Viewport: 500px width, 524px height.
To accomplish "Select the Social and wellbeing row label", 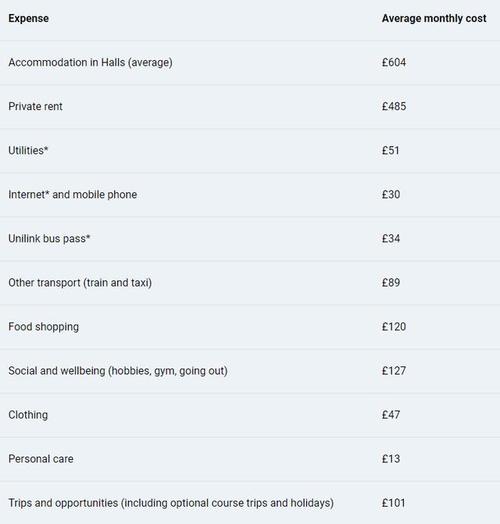I will [x=118, y=371].
